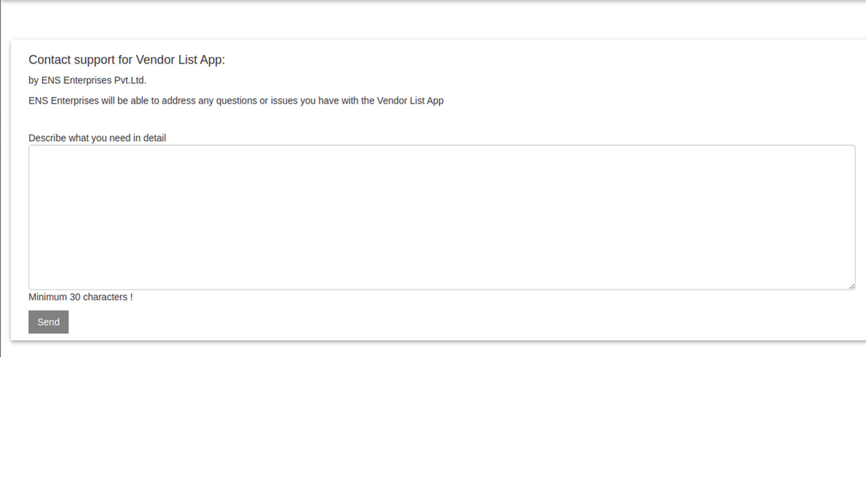Image resolution: width=868 pixels, height=488 pixels.
Task: Click the 'Minimum 30 characters !' warning text
Action: point(80,297)
